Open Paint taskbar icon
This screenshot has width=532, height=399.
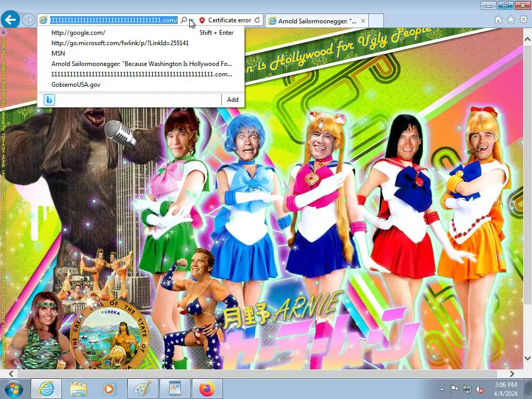(x=142, y=389)
